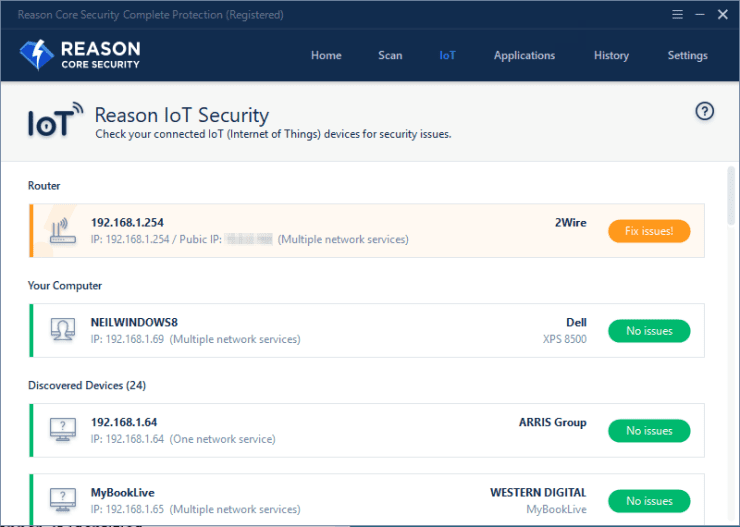The height and width of the screenshot is (527, 740).
Task: Select the router name 192.168.1.254
Action: 127,222
